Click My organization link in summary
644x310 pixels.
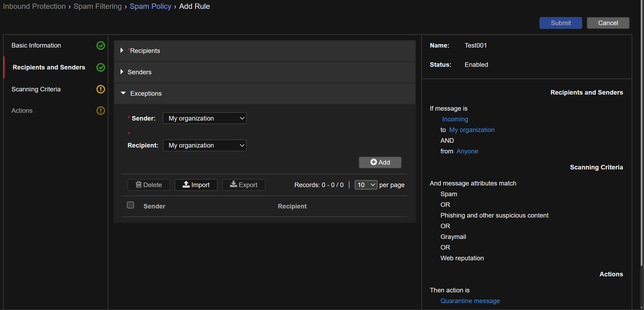click(x=472, y=130)
